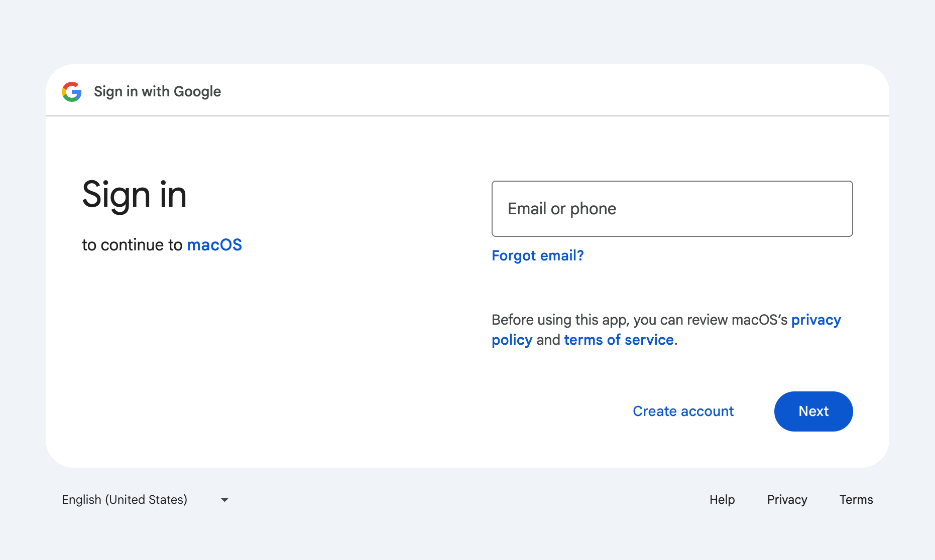Screen dimensions: 935x560
Task: Click the chevron beside English (United States)
Action: [x=224, y=499]
